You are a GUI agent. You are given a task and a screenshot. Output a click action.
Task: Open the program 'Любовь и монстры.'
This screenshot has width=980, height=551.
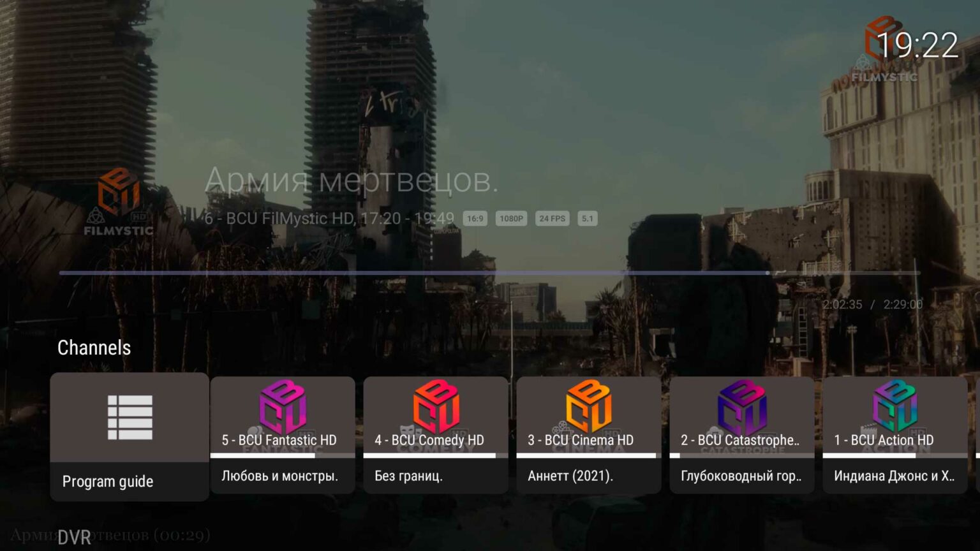[281, 476]
